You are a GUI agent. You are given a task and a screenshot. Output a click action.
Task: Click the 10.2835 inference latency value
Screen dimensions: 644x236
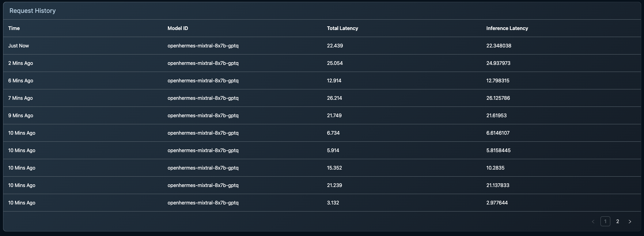coord(495,168)
